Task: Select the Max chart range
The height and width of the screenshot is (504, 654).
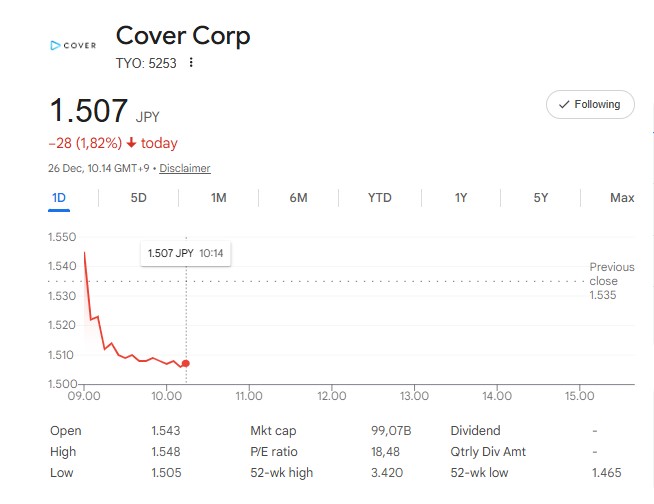Action: click(x=622, y=198)
